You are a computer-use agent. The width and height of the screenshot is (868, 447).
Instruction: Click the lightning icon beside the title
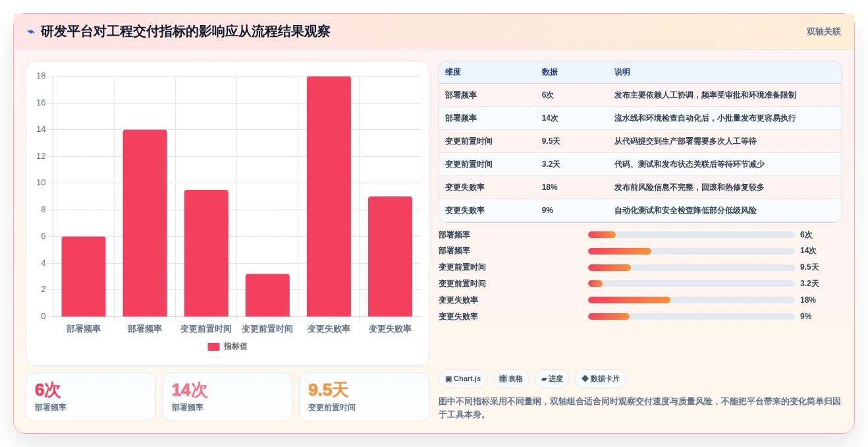(x=31, y=32)
